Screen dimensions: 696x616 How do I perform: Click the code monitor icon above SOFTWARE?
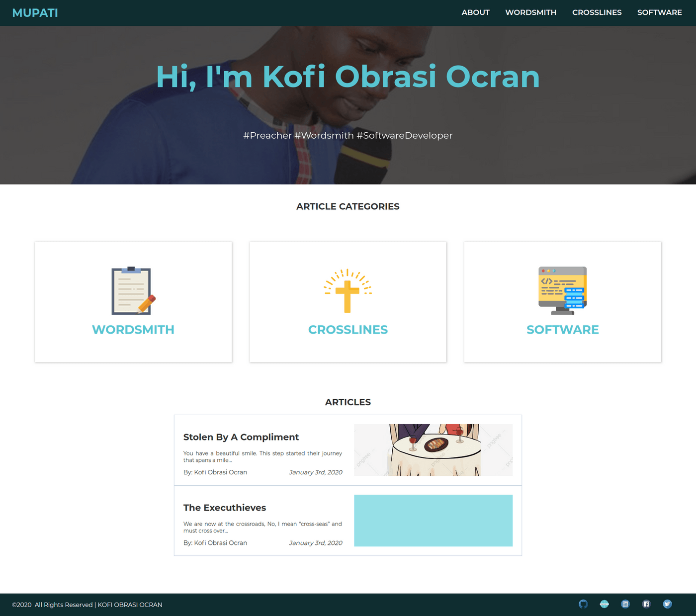click(562, 291)
